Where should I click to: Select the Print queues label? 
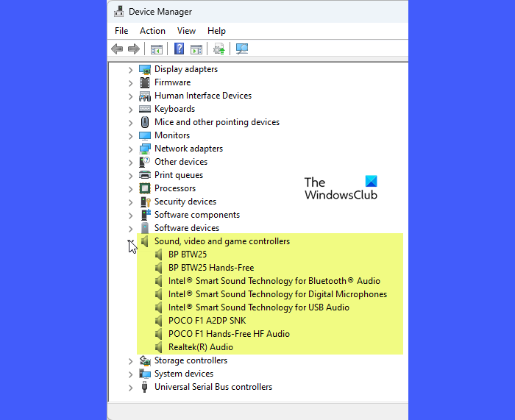179,175
